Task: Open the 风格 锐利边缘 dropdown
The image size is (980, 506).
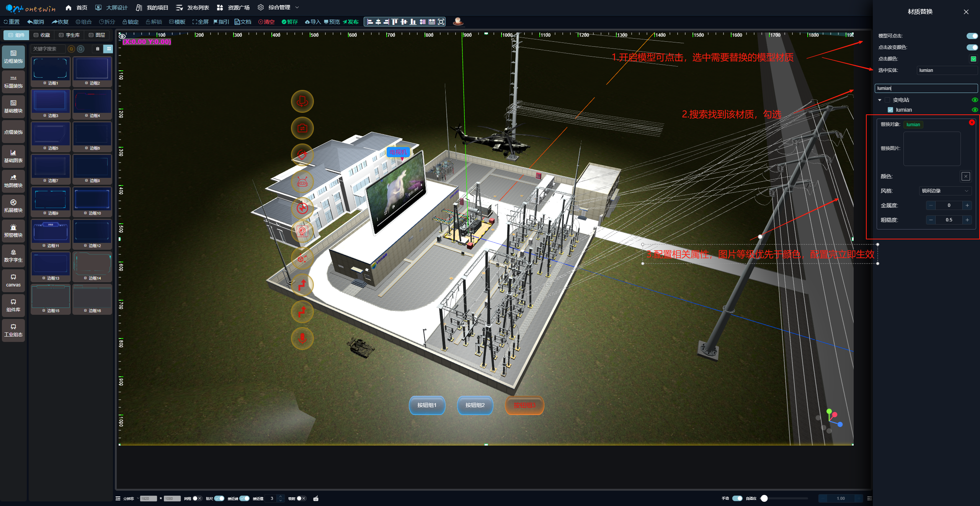Action: tap(945, 191)
